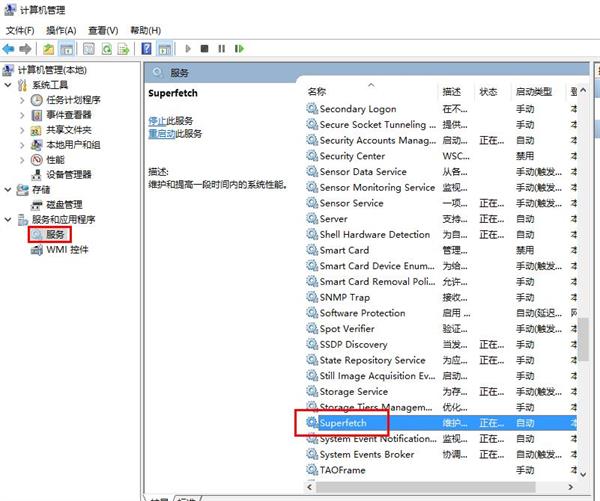Open the 操作(A) menu
600x501 pixels.
pos(61,30)
